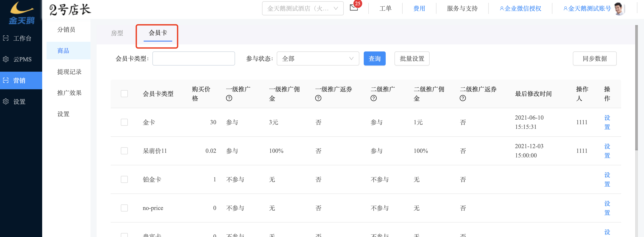Click the 营销 sidebar icon
The height and width of the screenshot is (237, 644).
5,80
